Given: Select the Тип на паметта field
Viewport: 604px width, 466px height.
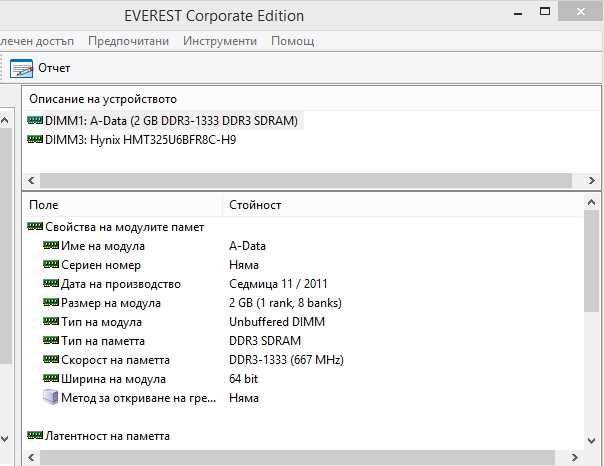Looking at the screenshot, I should pyautogui.click(x=103, y=341).
